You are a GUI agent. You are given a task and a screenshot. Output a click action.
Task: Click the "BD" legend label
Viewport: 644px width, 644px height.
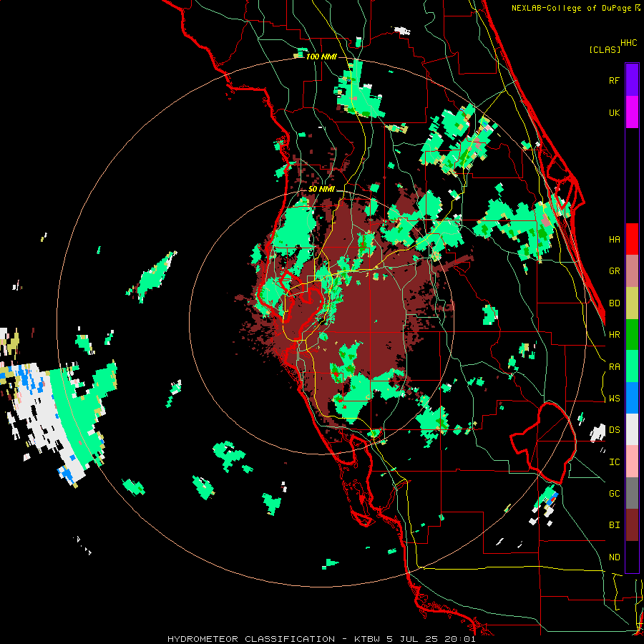coord(614,303)
